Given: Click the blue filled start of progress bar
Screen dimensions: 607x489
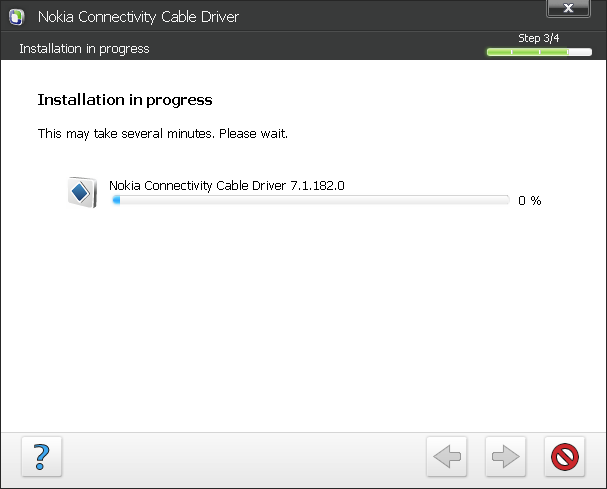Looking at the screenshot, I should [116, 200].
